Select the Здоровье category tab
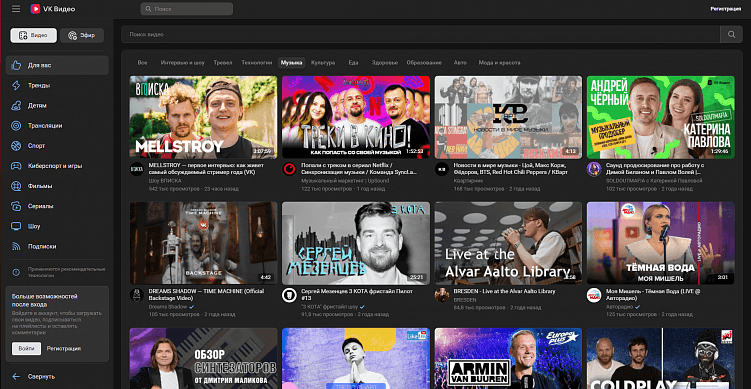Image resolution: width=751 pixels, height=389 pixels. coord(385,63)
